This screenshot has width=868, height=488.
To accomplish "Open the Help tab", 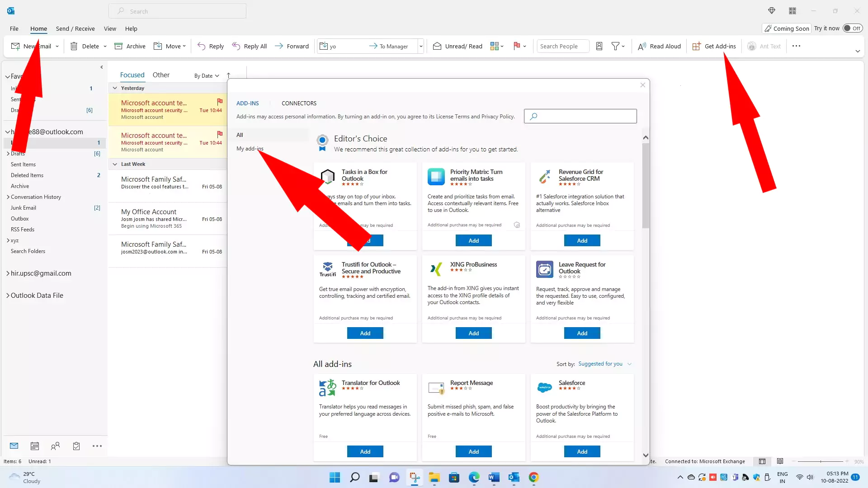I will click(131, 28).
